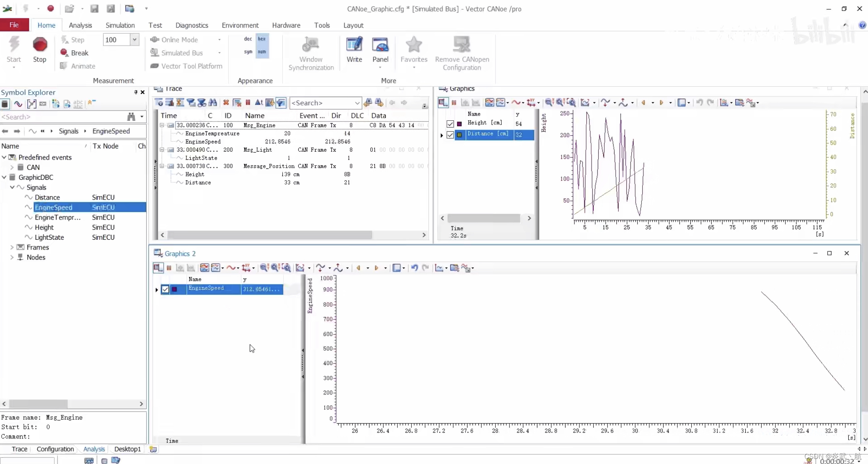Click the Stop measurement icon
The height and width of the screenshot is (464, 868).
pos(40,45)
